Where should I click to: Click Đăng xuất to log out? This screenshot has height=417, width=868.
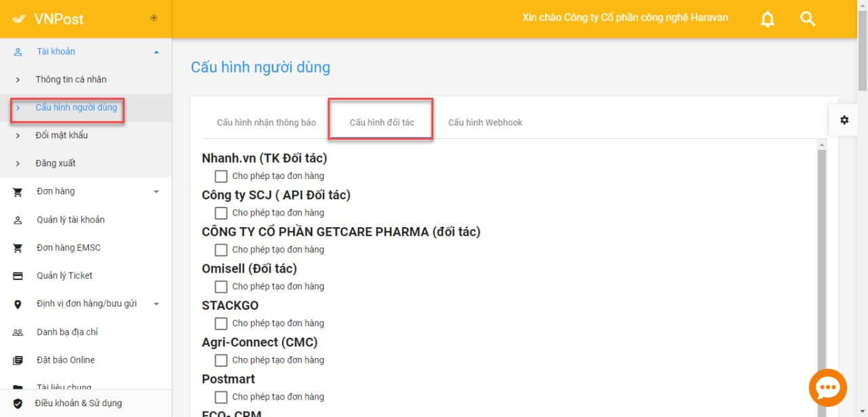[x=56, y=163]
